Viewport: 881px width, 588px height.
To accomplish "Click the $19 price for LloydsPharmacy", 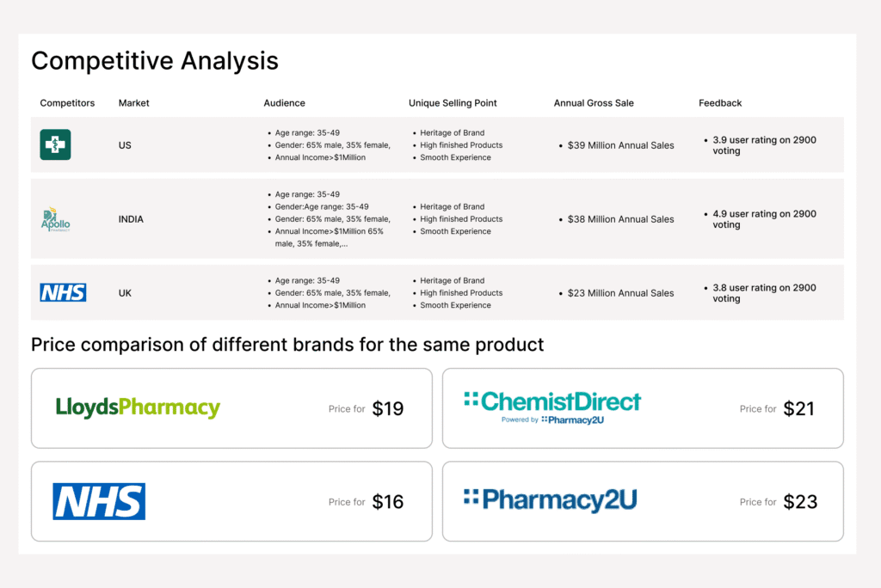I will pos(387,409).
